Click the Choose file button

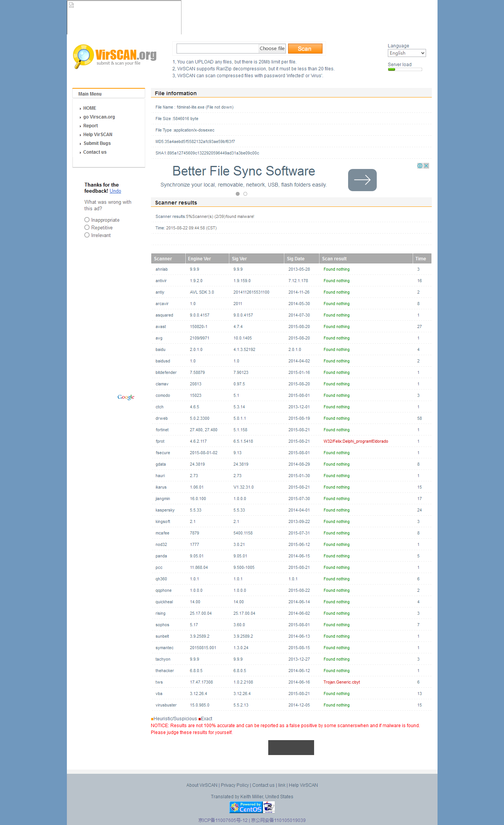pyautogui.click(x=272, y=49)
